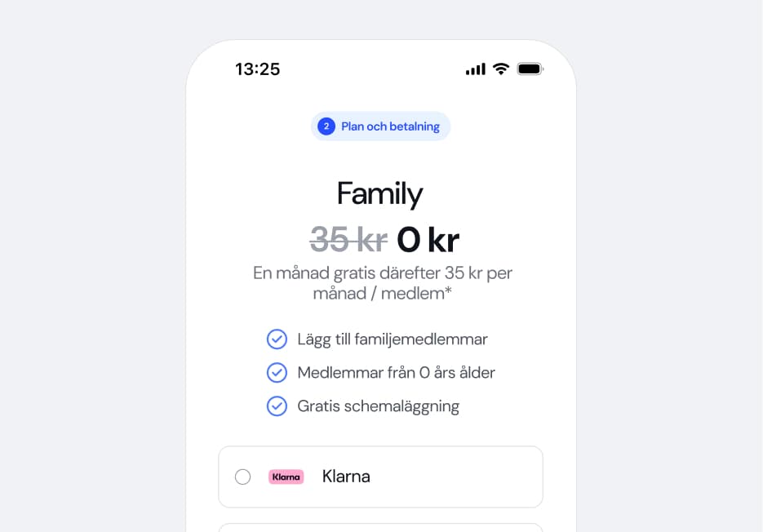Click the battery indicator icon
This screenshot has height=532, width=763.
tap(530, 69)
